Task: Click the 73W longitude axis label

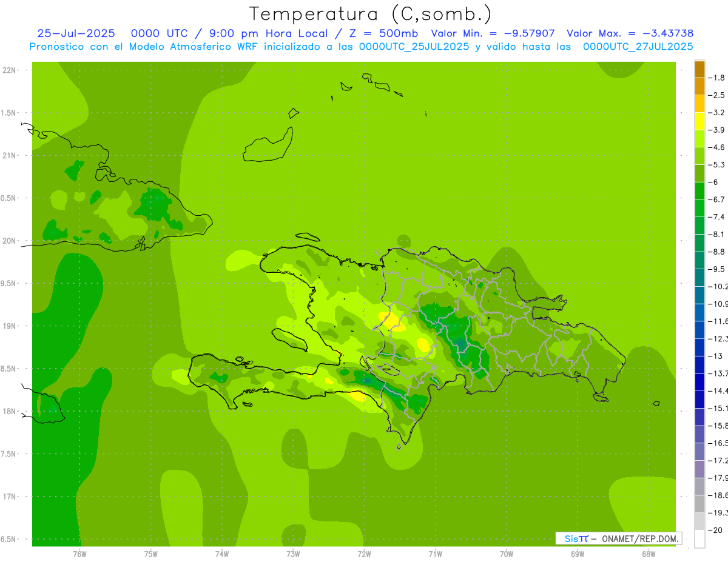Action: 293,554
